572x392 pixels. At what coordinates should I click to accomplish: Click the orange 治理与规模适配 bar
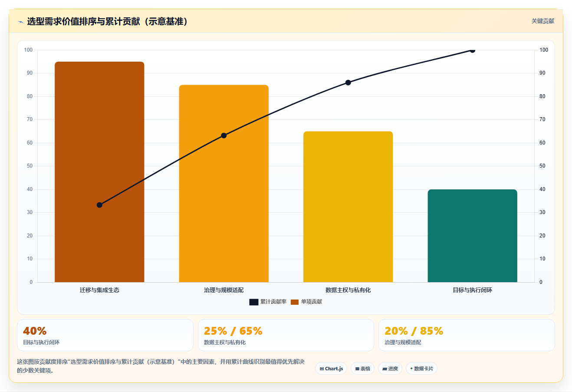pos(224,184)
